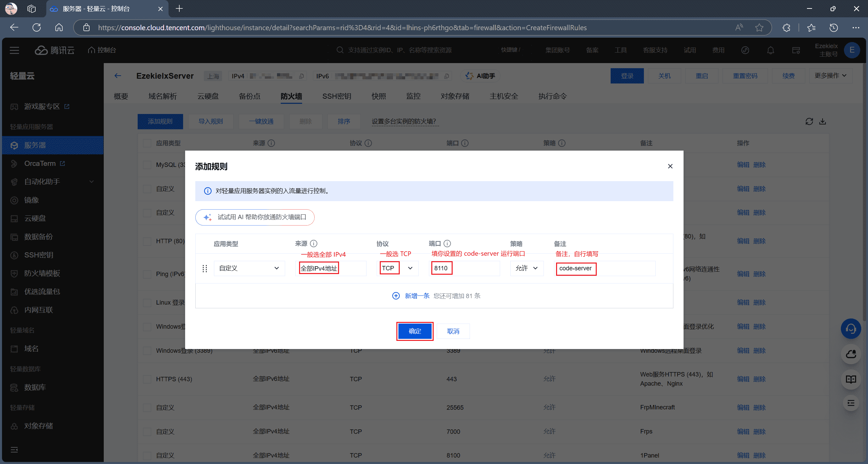Expand the 更多操作 dropdown
Viewport: 868px width, 464px height.
pyautogui.click(x=831, y=76)
